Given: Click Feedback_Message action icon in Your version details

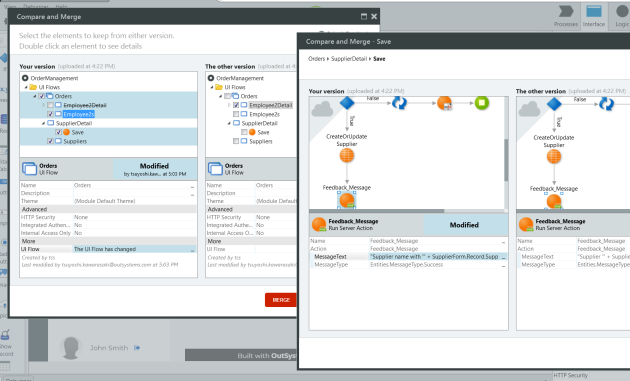Looking at the screenshot, I should tap(319, 224).
